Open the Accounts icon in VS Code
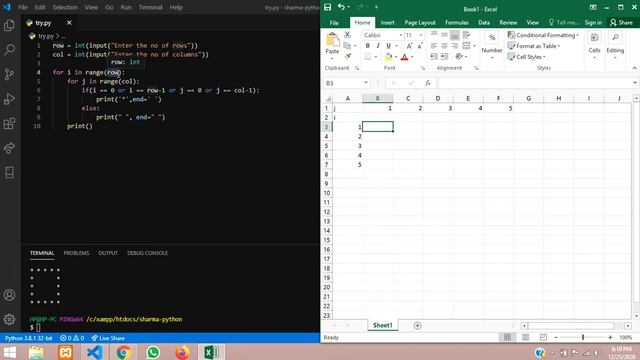Viewport: 640px width, 360px height. [9, 295]
